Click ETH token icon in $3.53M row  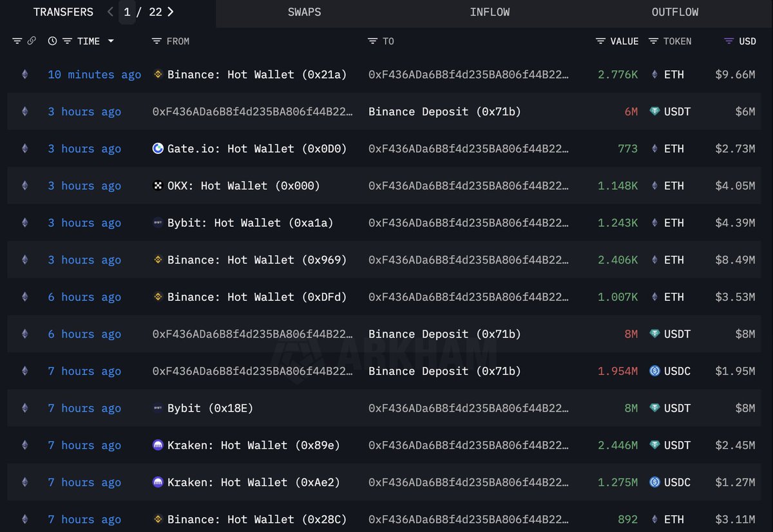point(654,297)
